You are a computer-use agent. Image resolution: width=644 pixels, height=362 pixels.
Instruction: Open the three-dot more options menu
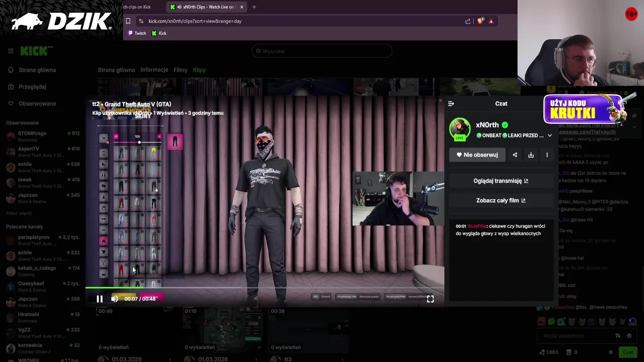point(547,155)
